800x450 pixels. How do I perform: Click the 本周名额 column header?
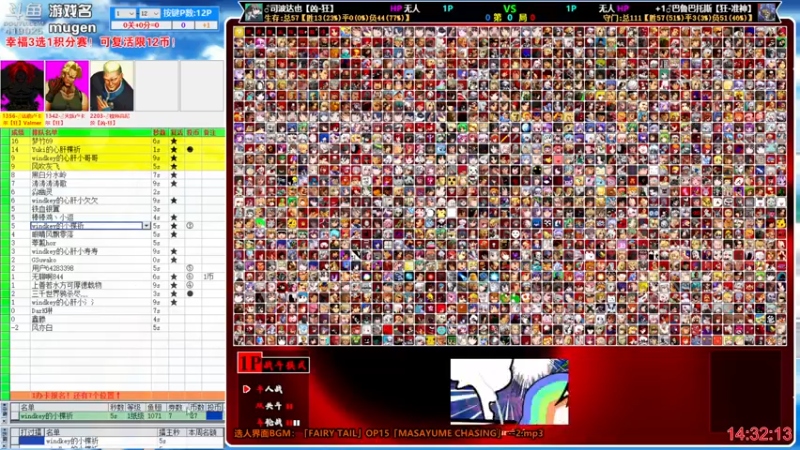coord(202,432)
